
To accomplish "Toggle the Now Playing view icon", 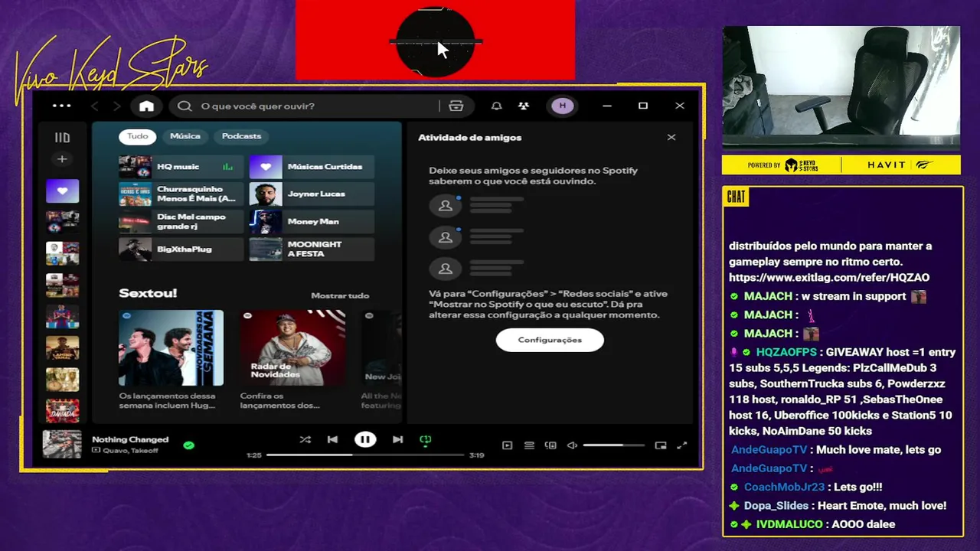I will 507,445.
